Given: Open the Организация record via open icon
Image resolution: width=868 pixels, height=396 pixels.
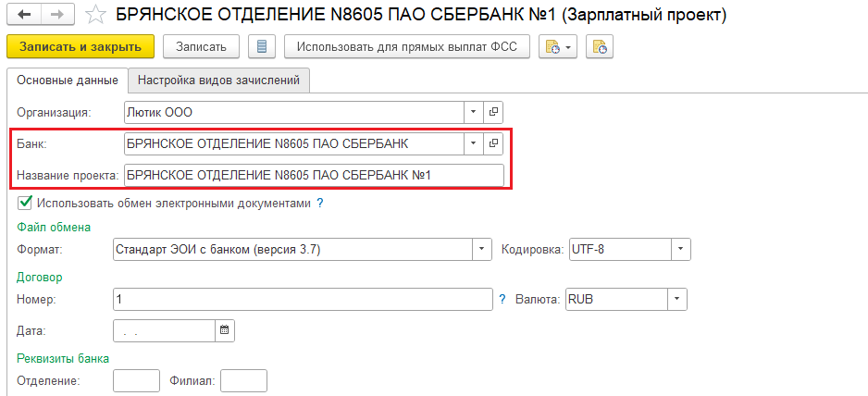Looking at the screenshot, I should (x=492, y=112).
